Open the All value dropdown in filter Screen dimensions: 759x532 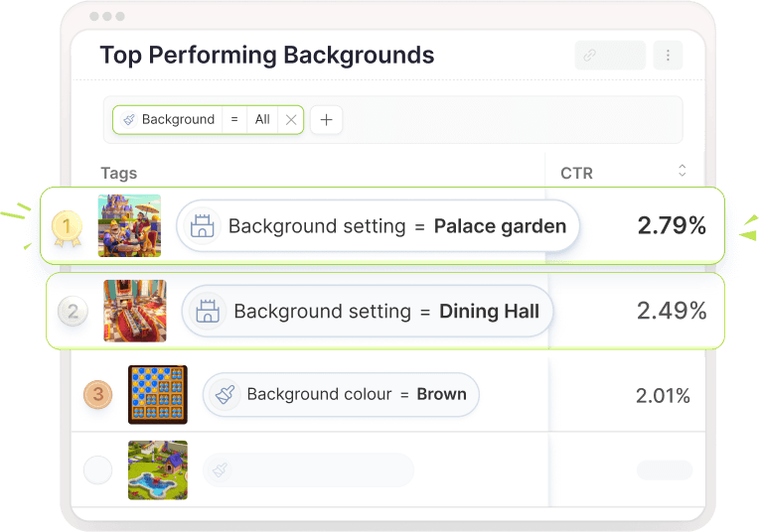262,119
